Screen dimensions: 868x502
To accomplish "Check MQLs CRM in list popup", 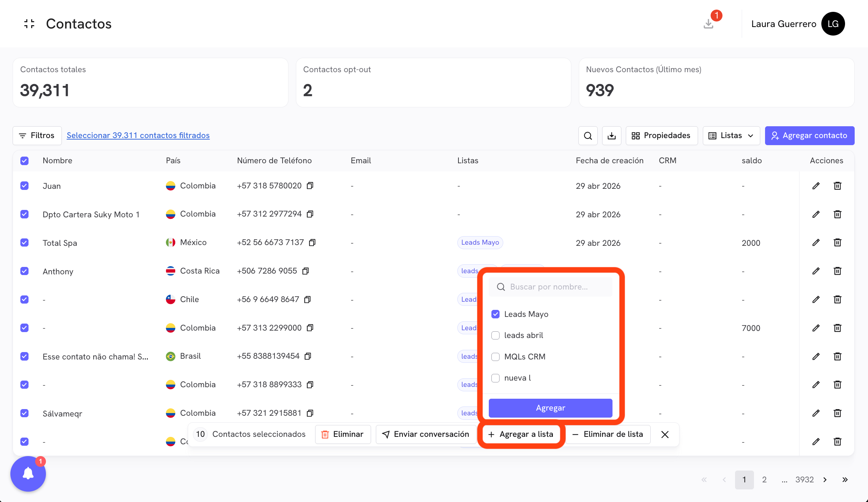I will (x=495, y=357).
